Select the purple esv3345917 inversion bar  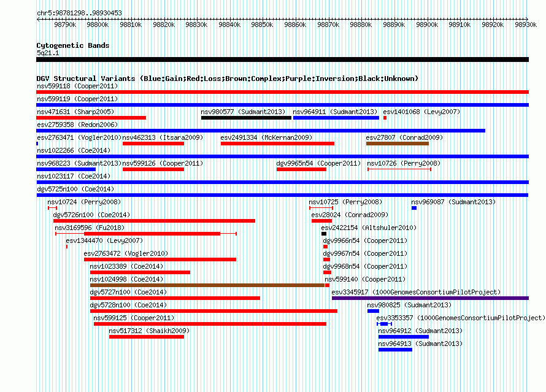(x=431, y=298)
